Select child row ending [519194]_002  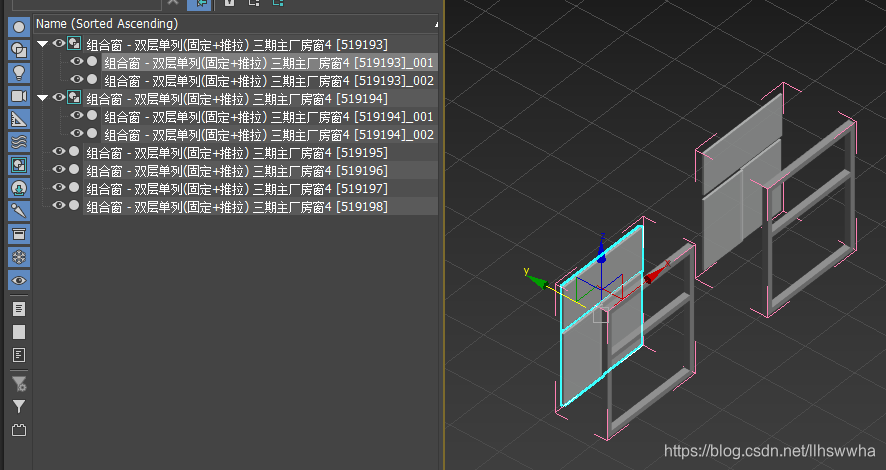coord(269,135)
